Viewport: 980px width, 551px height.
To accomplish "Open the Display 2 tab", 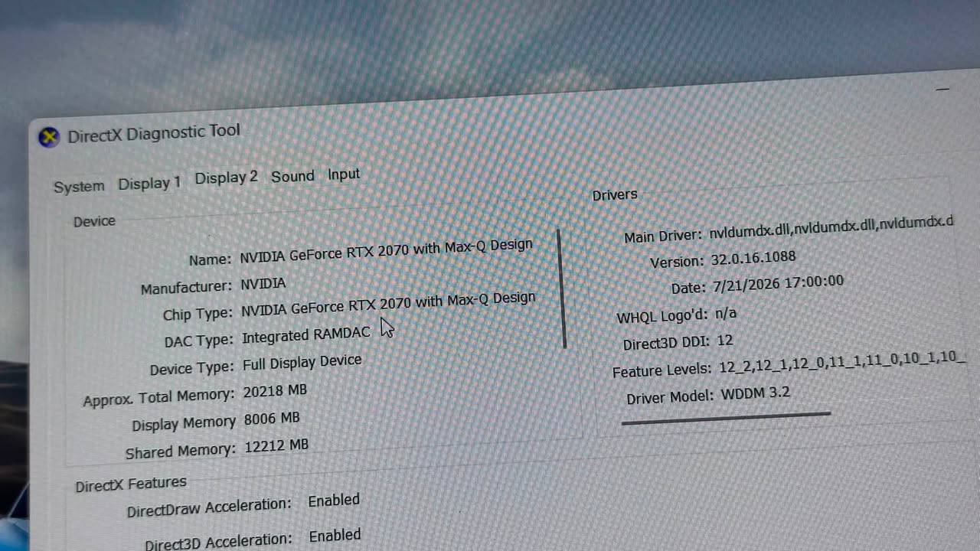I will coord(226,178).
